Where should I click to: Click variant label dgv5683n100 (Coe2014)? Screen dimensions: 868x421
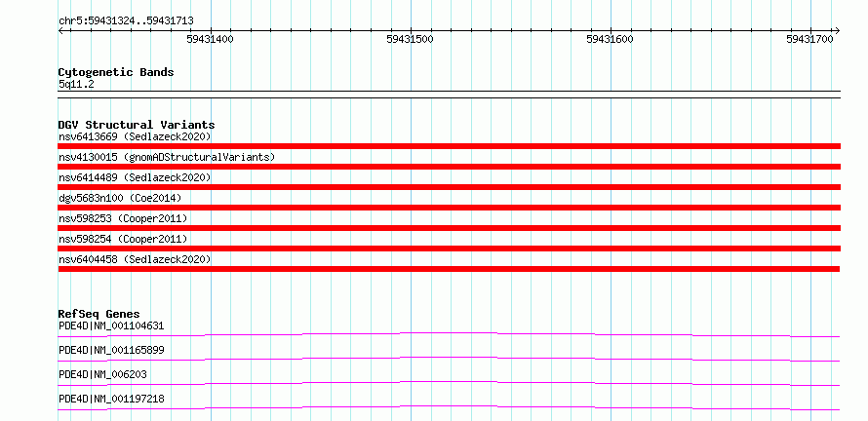click(120, 198)
